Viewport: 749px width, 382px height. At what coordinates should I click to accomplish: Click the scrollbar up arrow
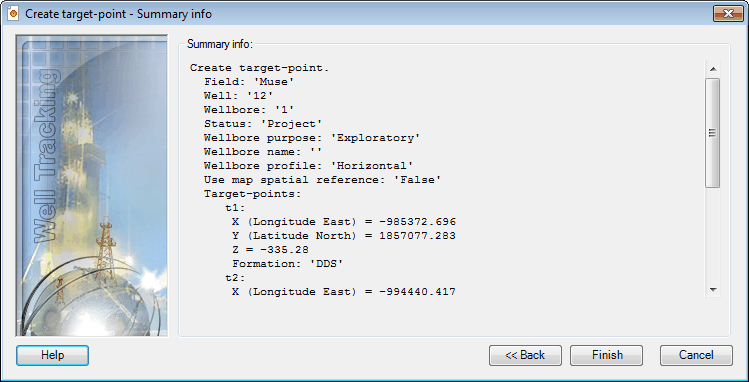(713, 69)
